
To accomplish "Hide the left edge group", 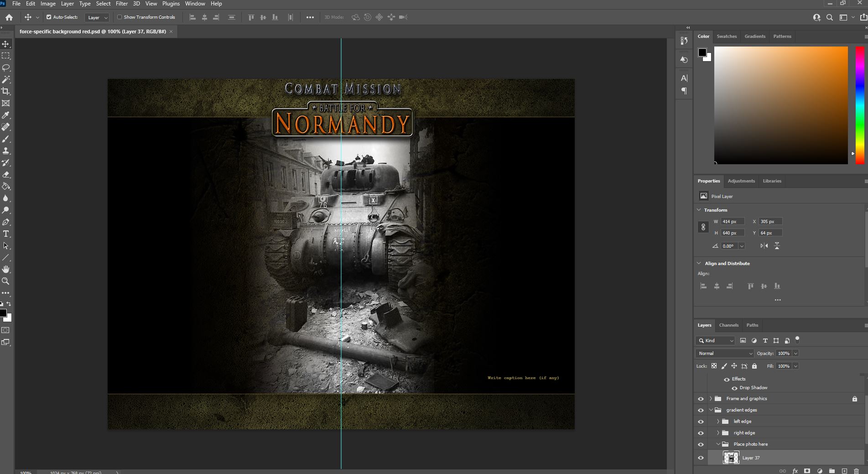I will pos(701,422).
